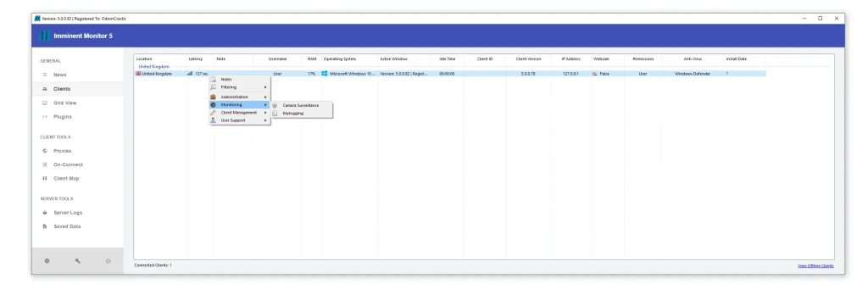Click the Install Date column header

point(737,58)
